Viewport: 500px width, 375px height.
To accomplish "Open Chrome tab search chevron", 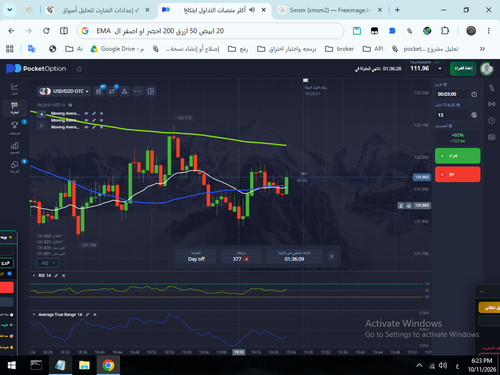I will pyautogui.click(x=10, y=10).
